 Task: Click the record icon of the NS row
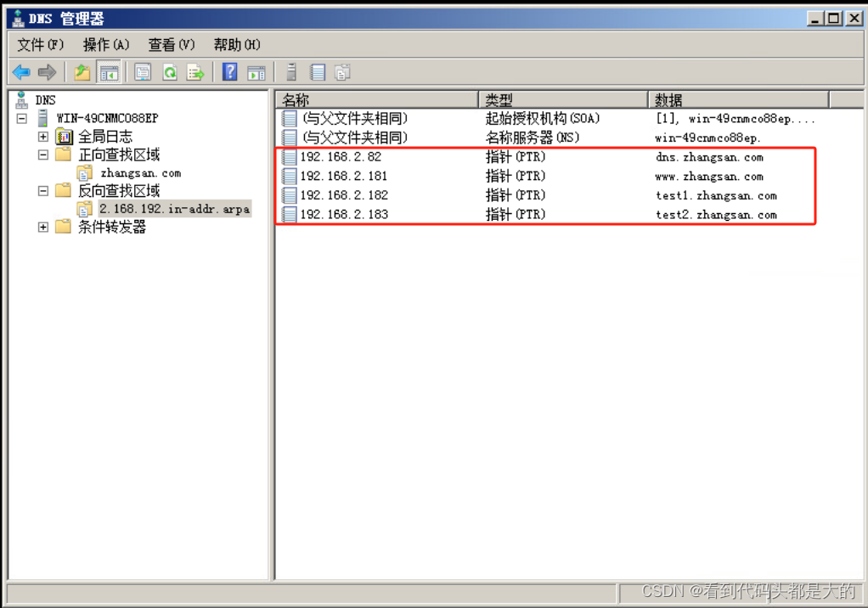coord(290,138)
